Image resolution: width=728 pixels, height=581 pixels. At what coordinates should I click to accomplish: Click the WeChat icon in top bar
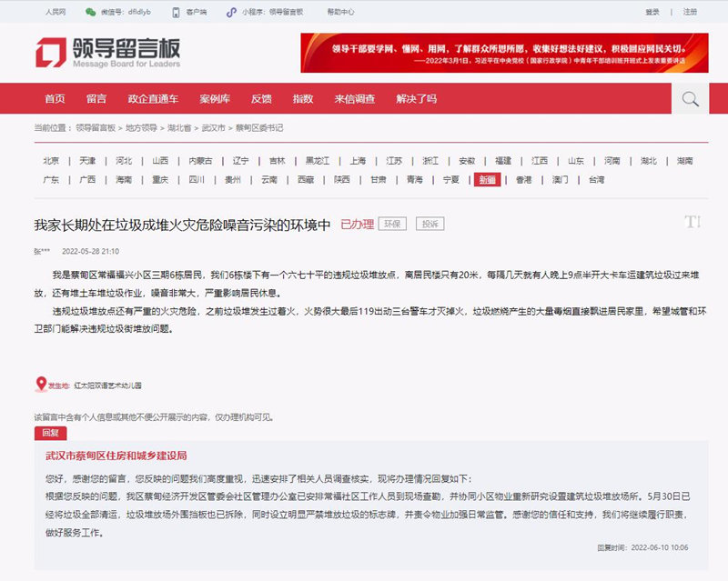(x=90, y=13)
